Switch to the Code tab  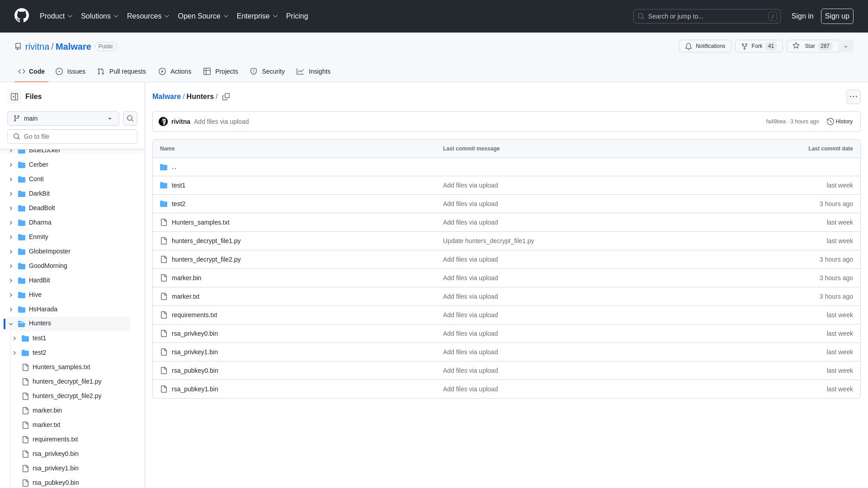pos(31,71)
